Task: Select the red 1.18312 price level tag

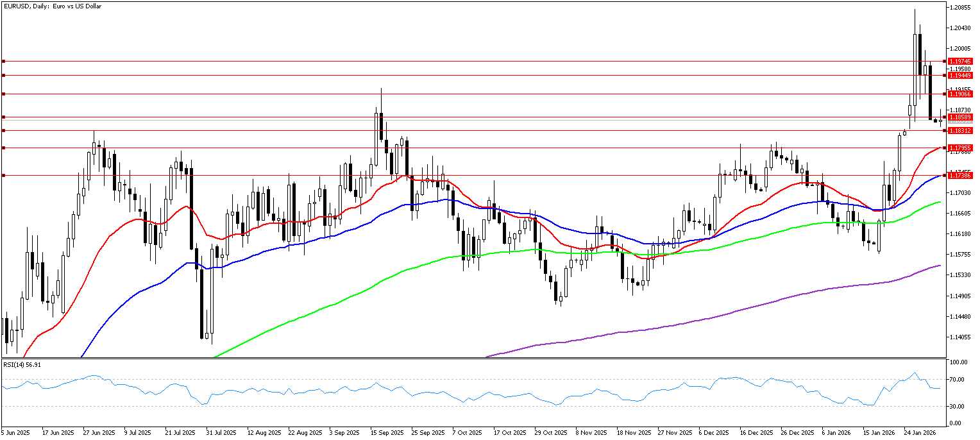Action: point(960,130)
